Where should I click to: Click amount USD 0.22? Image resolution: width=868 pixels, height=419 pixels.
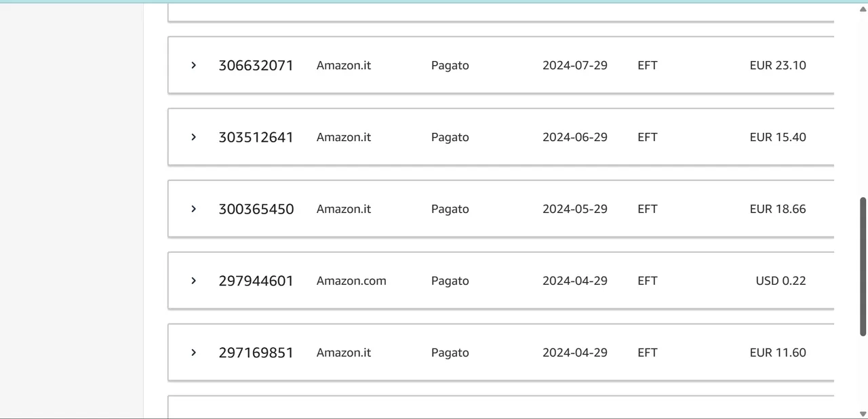pos(781,281)
